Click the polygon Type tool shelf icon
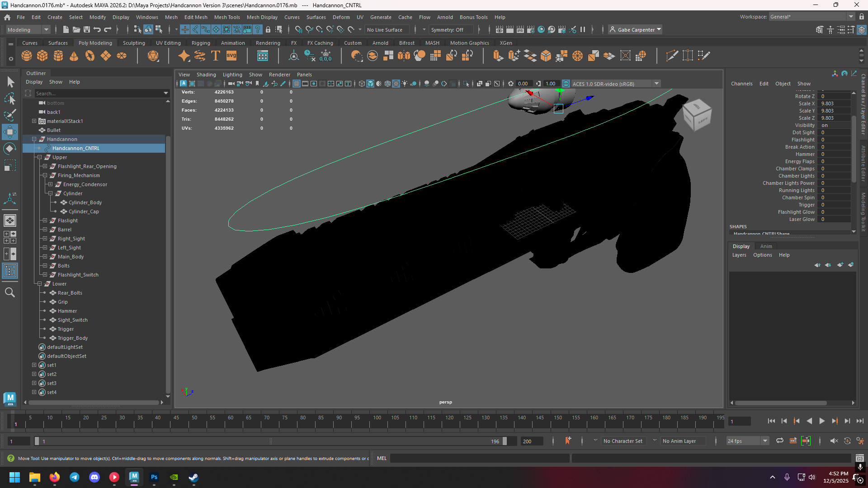Screen dimensions: 868x488 tap(216, 56)
